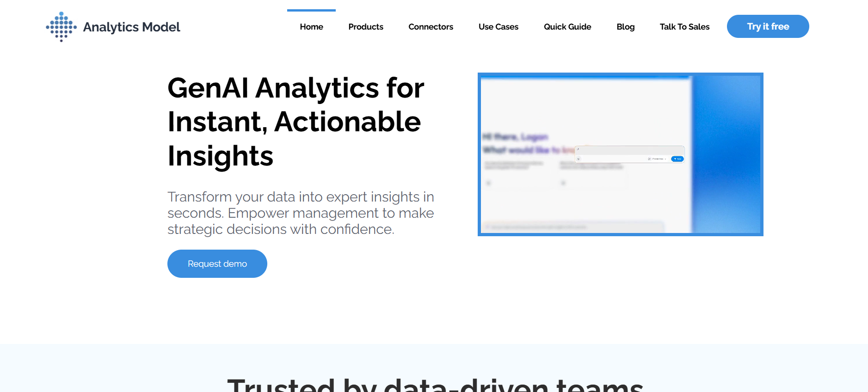Screen dimensions: 868x392
Task: Click the blue send button in preview
Action: (x=677, y=159)
